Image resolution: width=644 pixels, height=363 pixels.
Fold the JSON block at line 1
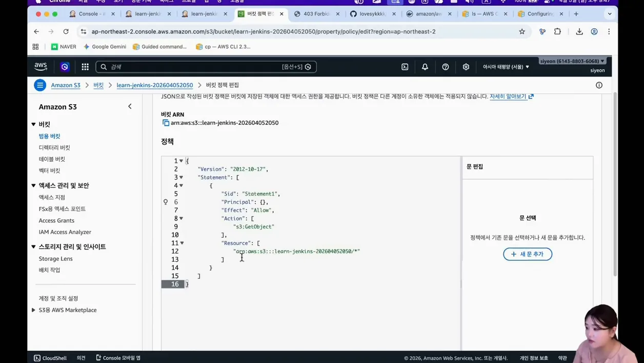coord(181,161)
